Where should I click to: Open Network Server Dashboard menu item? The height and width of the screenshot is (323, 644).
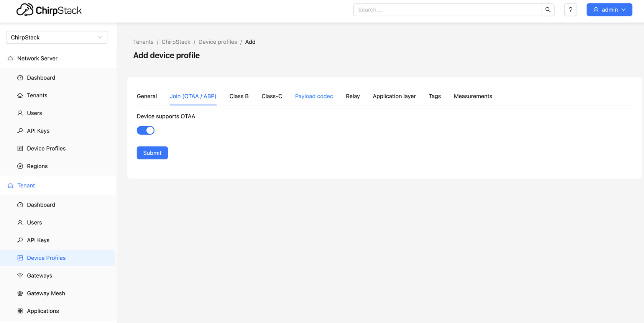point(58,77)
